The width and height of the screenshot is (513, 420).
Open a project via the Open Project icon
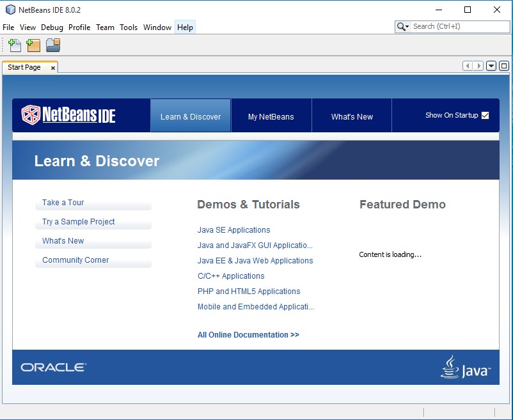click(53, 45)
